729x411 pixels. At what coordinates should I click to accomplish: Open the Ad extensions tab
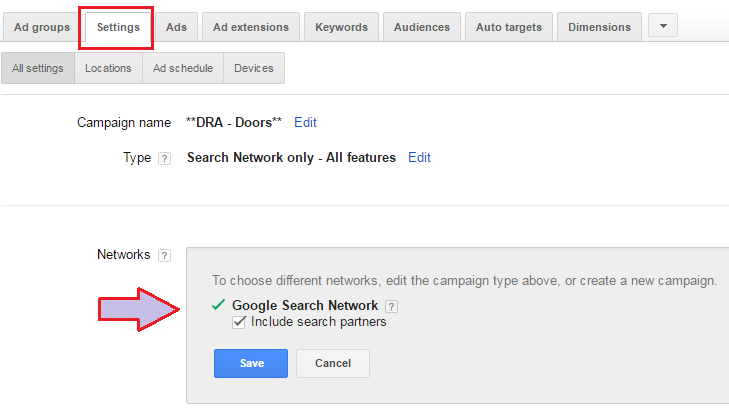click(x=251, y=27)
